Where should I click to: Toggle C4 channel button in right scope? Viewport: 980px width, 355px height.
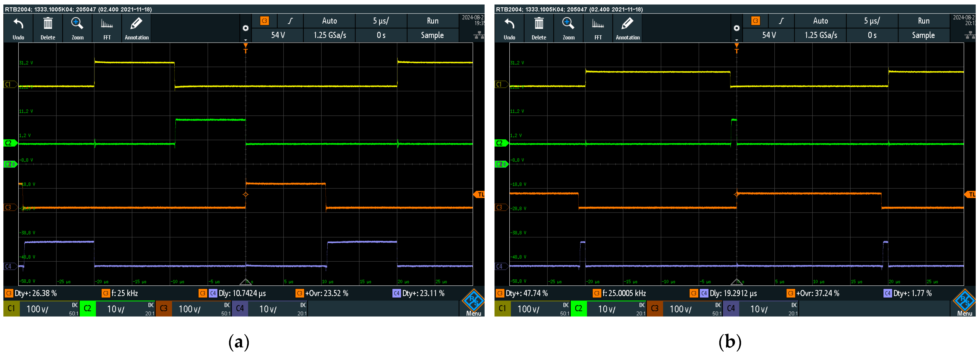pos(731,308)
